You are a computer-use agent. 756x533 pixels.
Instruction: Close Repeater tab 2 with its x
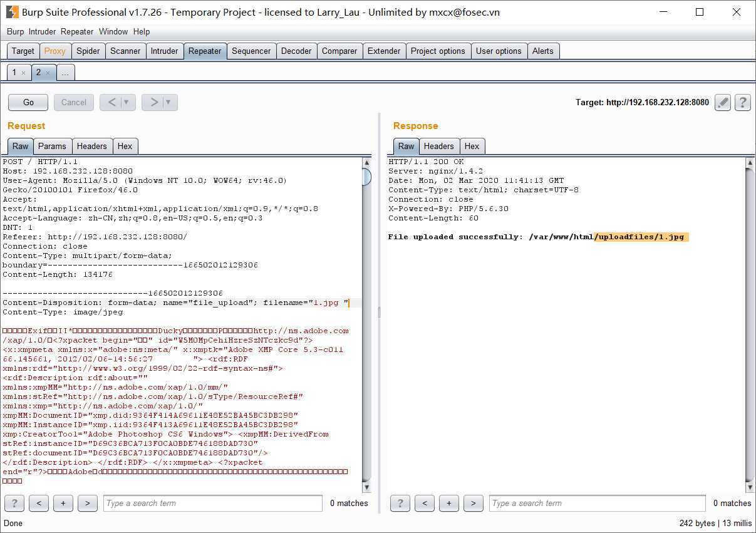coord(48,73)
